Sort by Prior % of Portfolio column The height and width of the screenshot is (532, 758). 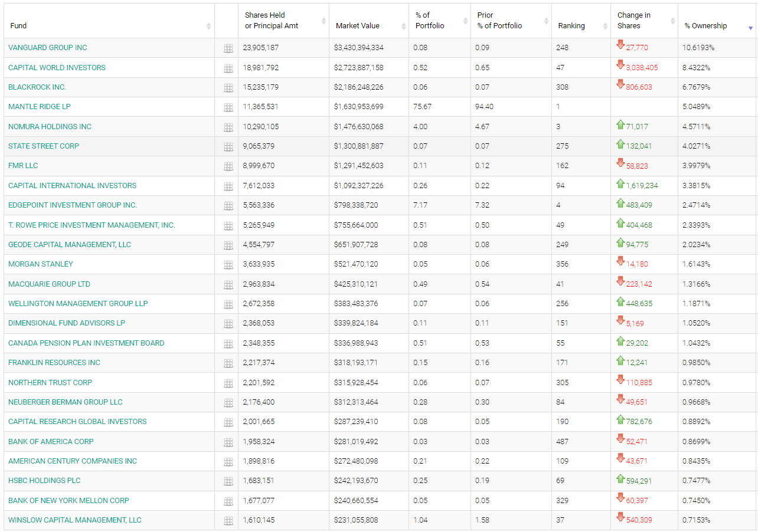[511, 21]
